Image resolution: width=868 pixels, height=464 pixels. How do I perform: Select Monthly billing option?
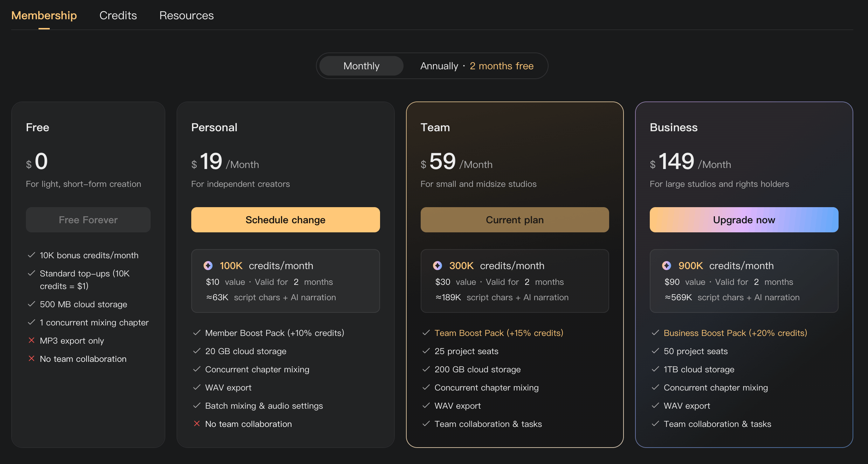[x=361, y=66]
